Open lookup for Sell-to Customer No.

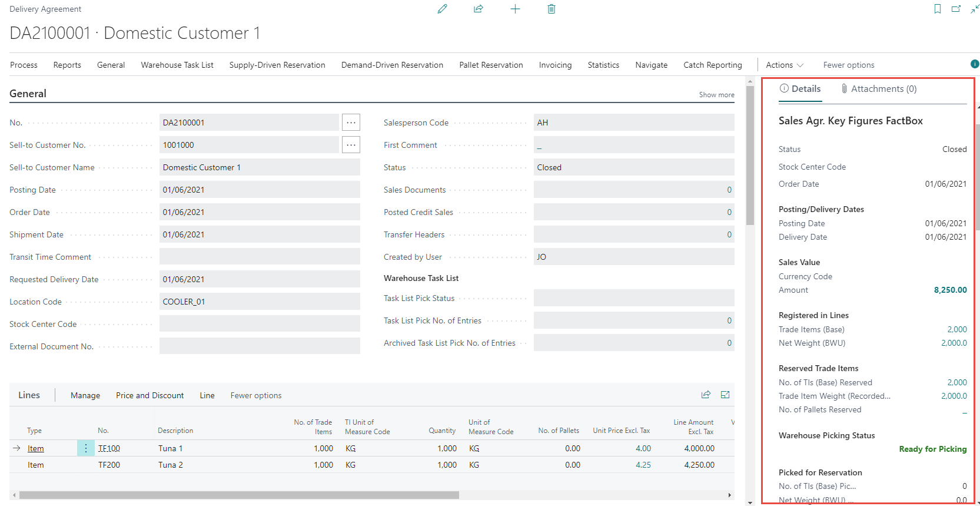click(x=351, y=145)
